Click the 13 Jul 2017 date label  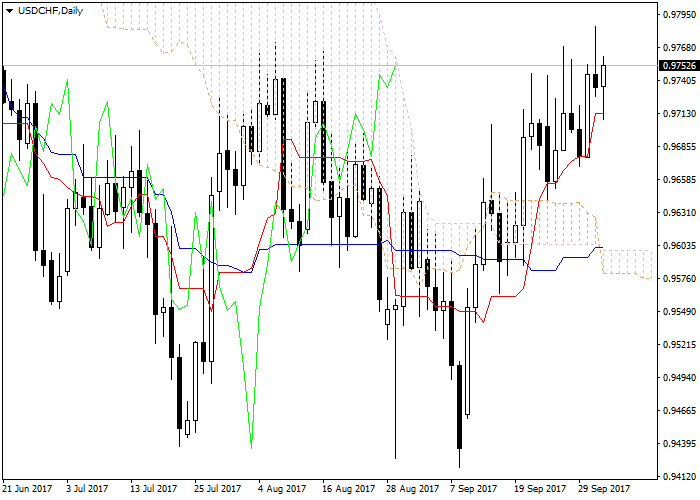click(154, 489)
